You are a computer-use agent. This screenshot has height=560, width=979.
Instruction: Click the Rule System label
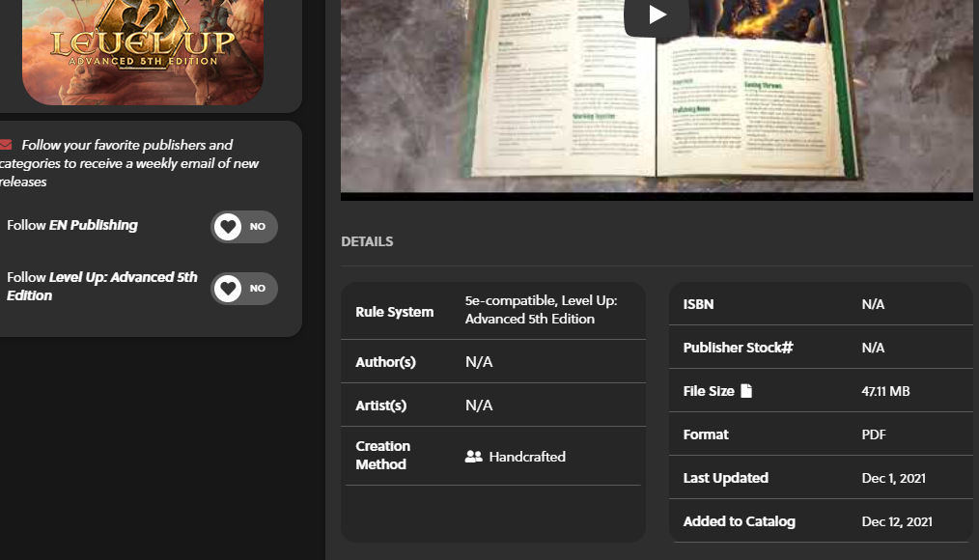coord(395,312)
